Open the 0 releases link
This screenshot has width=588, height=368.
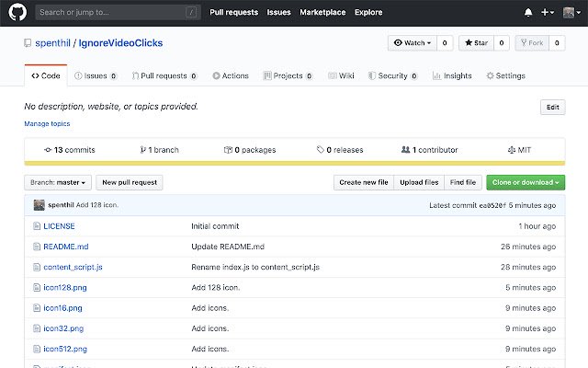coord(340,150)
